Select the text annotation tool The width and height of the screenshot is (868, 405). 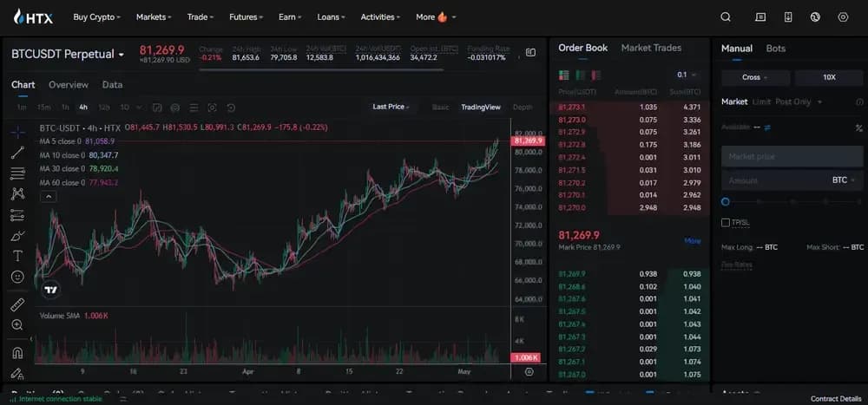pyautogui.click(x=17, y=256)
